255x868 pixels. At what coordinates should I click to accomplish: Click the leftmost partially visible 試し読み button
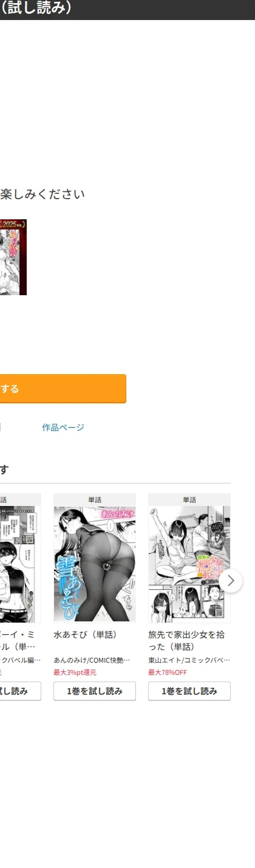pyautogui.click(x=21, y=691)
